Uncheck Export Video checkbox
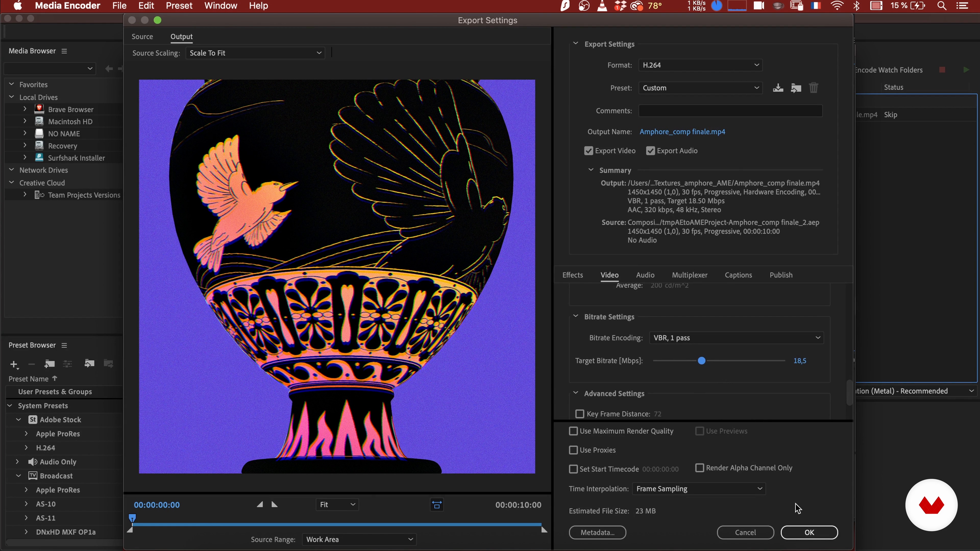Image resolution: width=980 pixels, height=551 pixels. (x=589, y=151)
